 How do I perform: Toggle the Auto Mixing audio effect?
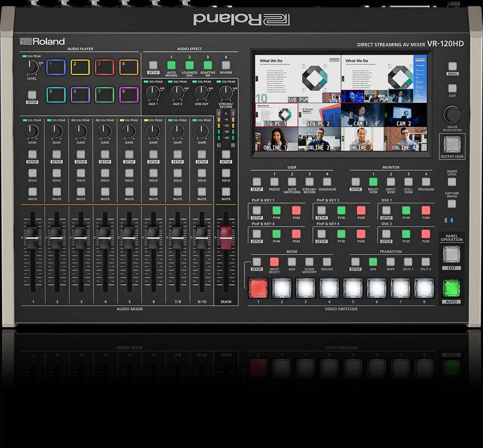(171, 65)
